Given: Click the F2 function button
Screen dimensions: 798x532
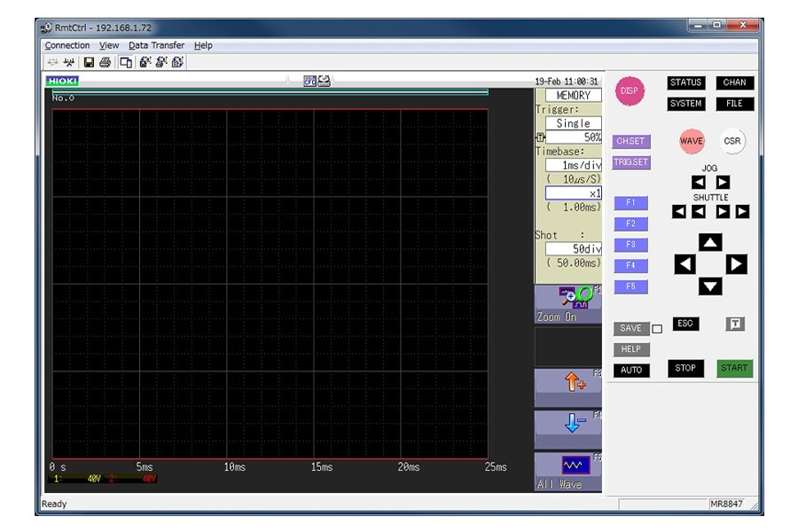Looking at the screenshot, I should coord(630,223).
